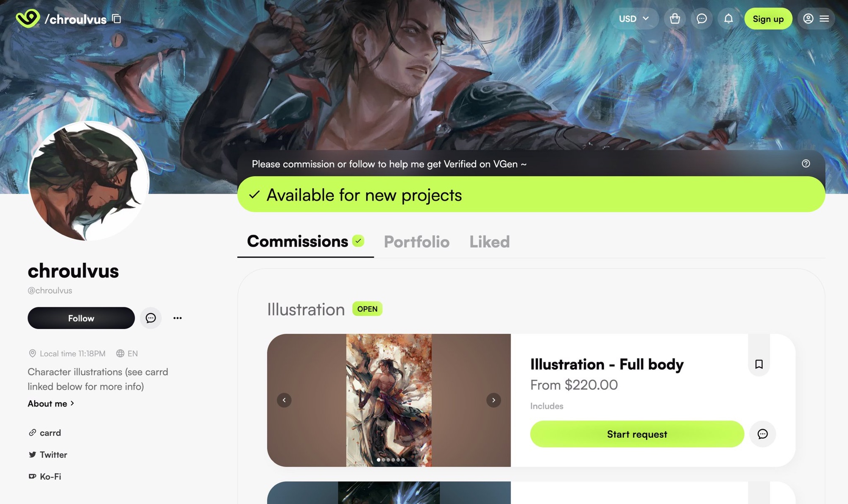Open the three-dot more options menu
The height and width of the screenshot is (504, 848).
177,318
